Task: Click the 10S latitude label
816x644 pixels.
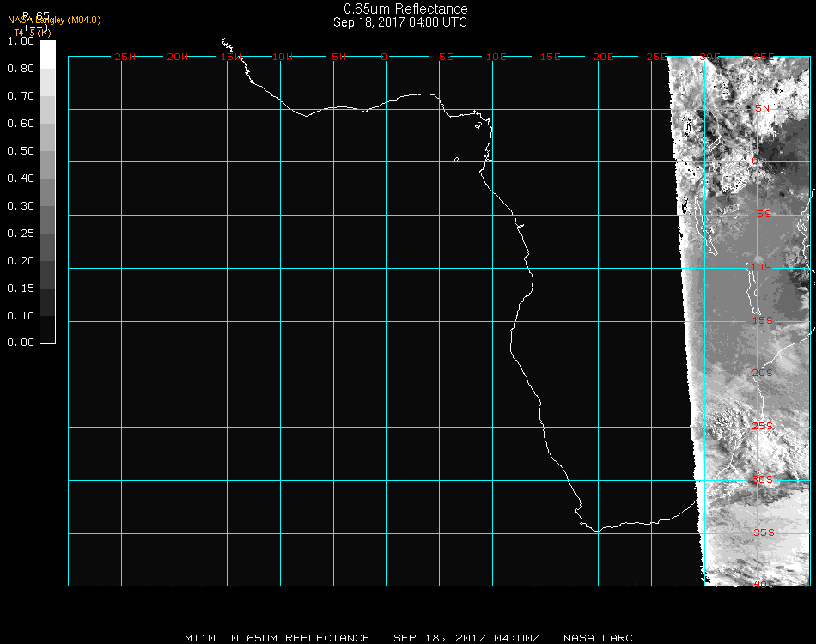Action: [x=762, y=267]
